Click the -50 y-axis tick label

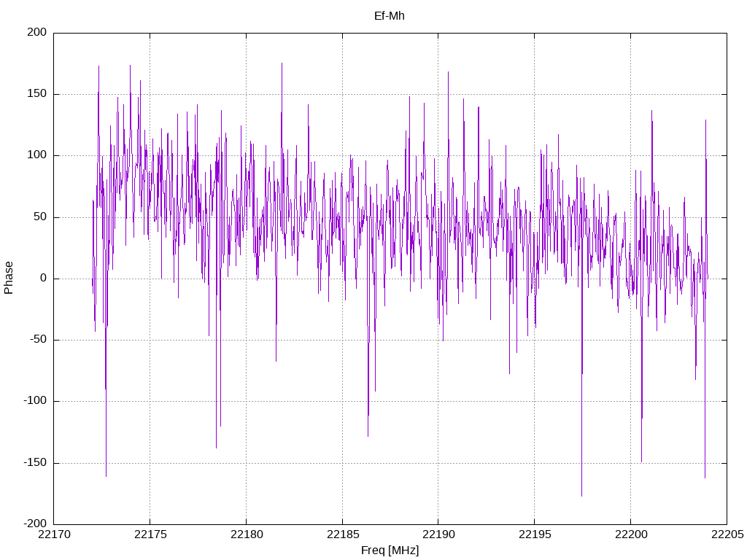pos(39,340)
